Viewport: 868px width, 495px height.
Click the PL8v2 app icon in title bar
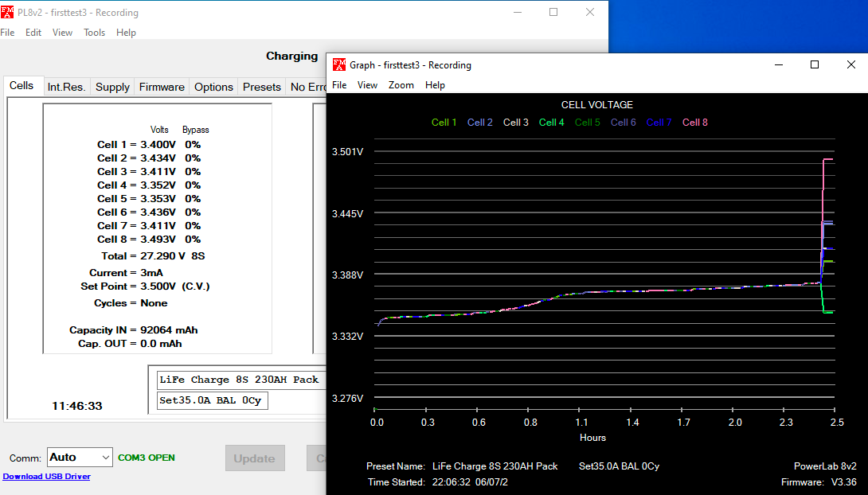(x=7, y=13)
